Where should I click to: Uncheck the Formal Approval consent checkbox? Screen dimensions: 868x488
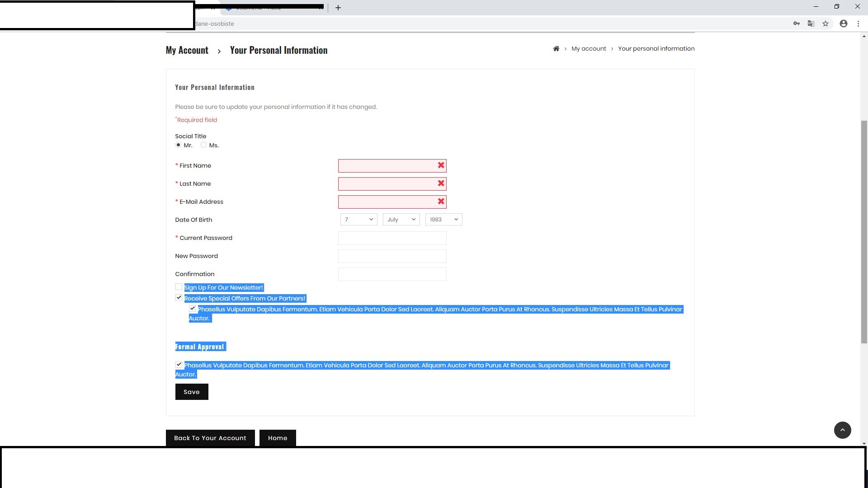[x=179, y=365]
